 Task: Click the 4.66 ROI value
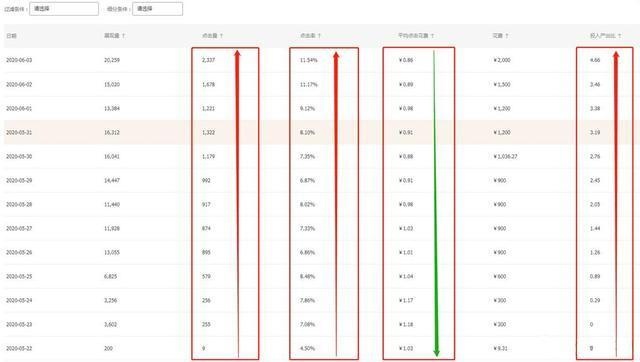595,60
